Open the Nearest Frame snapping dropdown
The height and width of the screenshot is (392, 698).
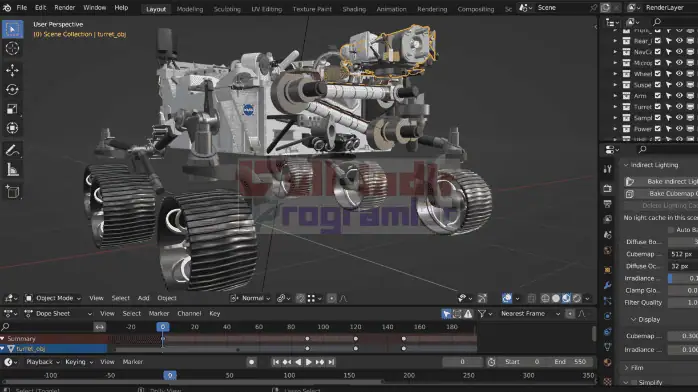529,314
